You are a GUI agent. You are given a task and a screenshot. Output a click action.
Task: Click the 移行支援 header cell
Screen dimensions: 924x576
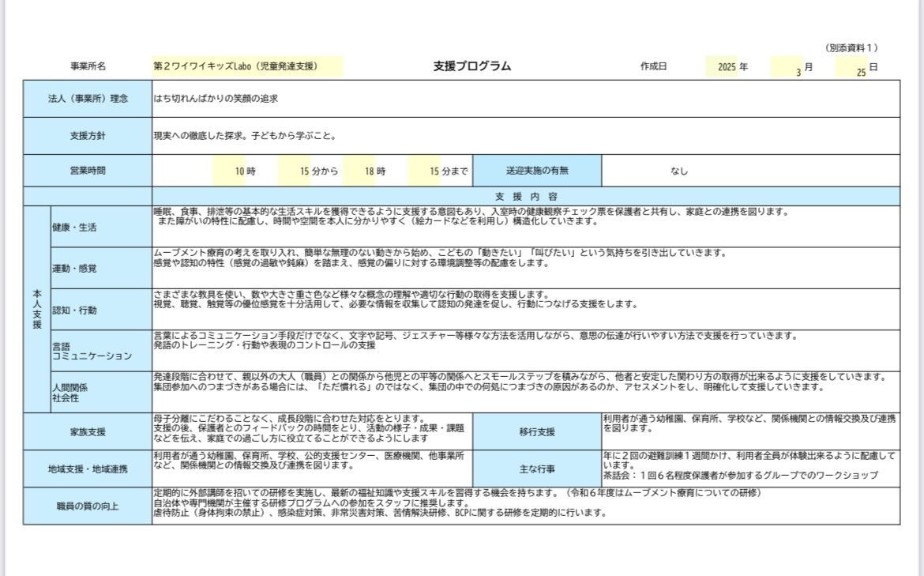[x=537, y=431]
